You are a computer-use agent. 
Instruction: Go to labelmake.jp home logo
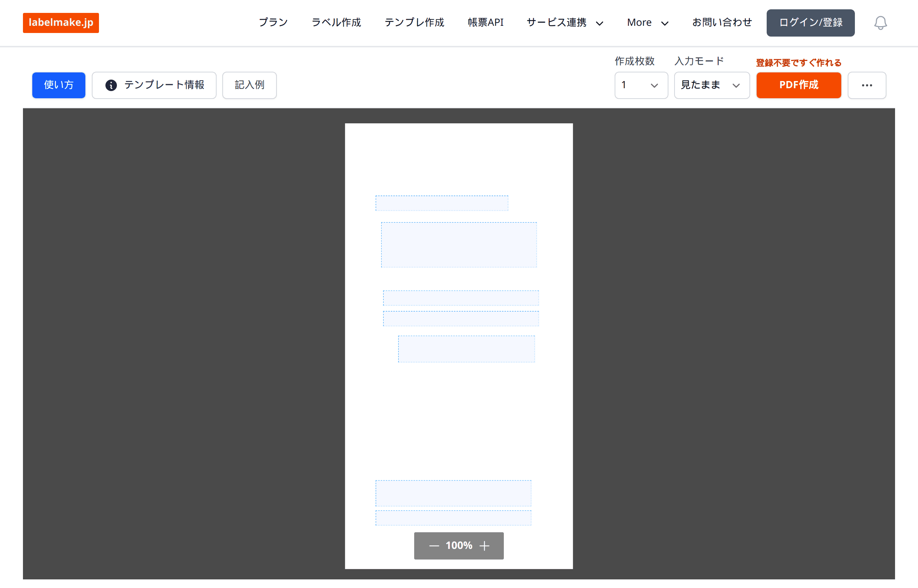(x=61, y=23)
